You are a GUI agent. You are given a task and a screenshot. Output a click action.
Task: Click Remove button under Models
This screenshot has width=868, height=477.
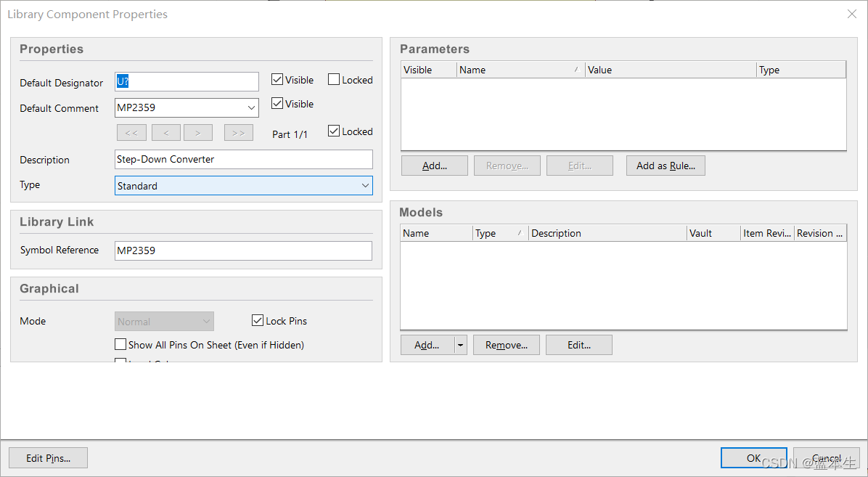click(507, 345)
